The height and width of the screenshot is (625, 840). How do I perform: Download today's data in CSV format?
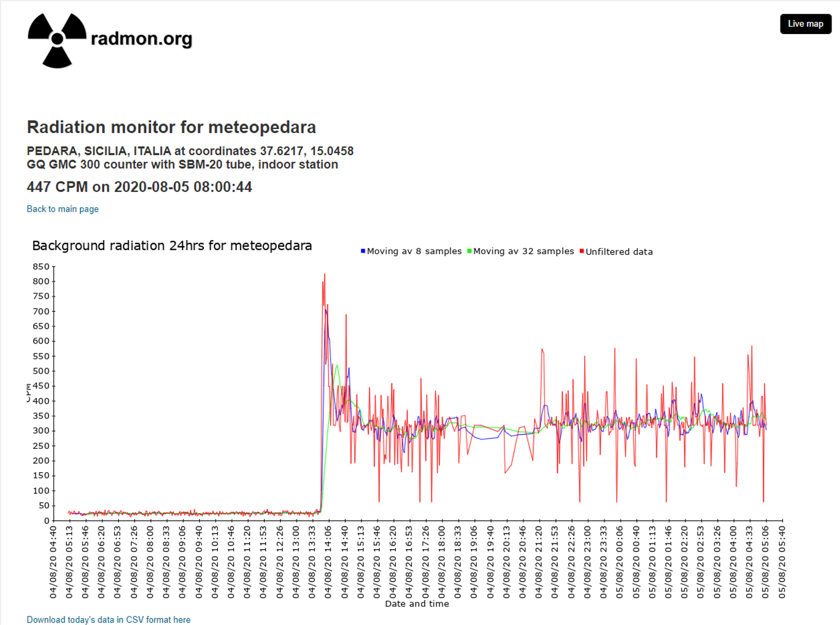[109, 619]
